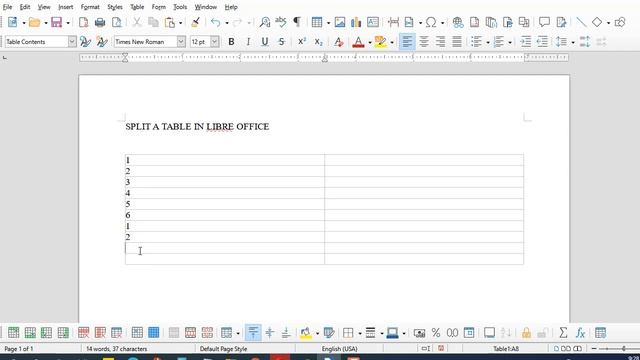Open the File menu
Image resolution: width=640 pixels, height=360 pixels.
point(7,7)
